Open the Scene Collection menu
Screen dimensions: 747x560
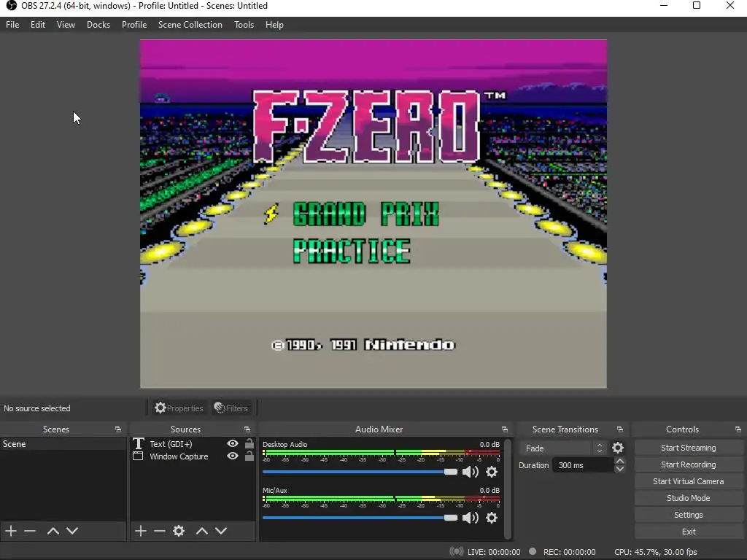pos(190,25)
